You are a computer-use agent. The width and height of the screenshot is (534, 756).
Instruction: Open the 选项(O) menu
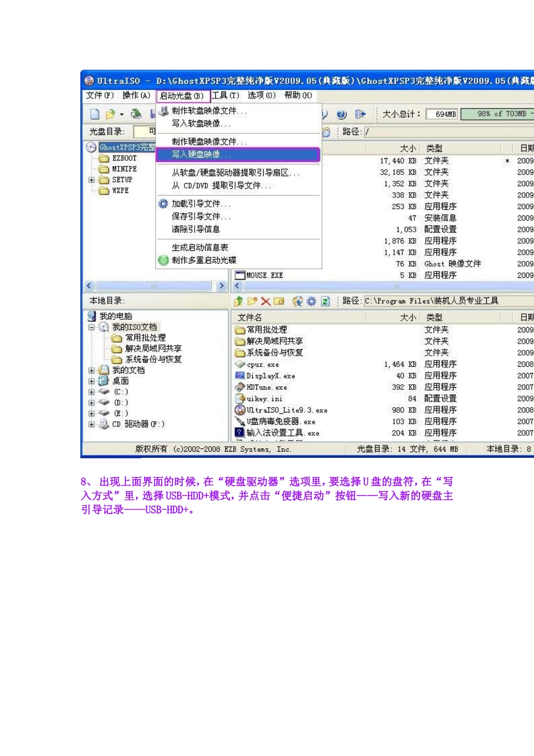click(x=261, y=96)
